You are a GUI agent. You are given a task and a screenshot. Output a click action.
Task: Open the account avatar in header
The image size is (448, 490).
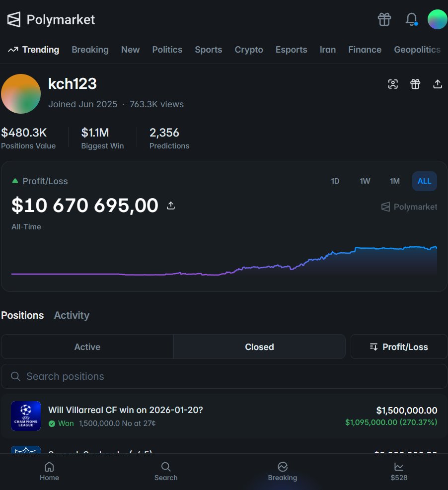(x=438, y=19)
